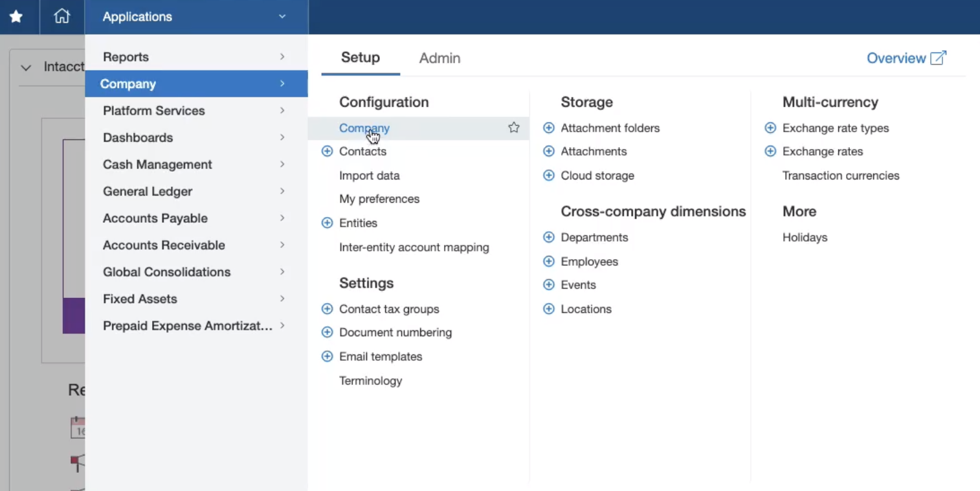980x491 pixels.
Task: Switch to the Admin tab
Action: [x=440, y=58]
